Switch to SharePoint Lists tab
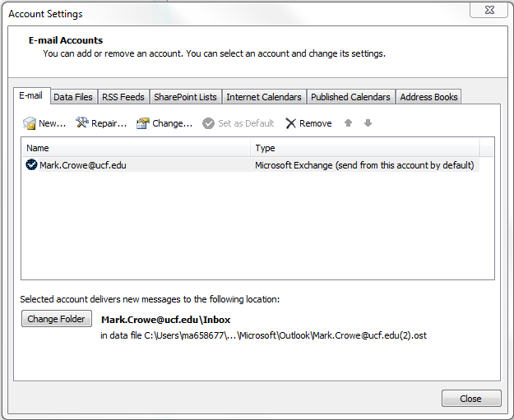 click(186, 97)
